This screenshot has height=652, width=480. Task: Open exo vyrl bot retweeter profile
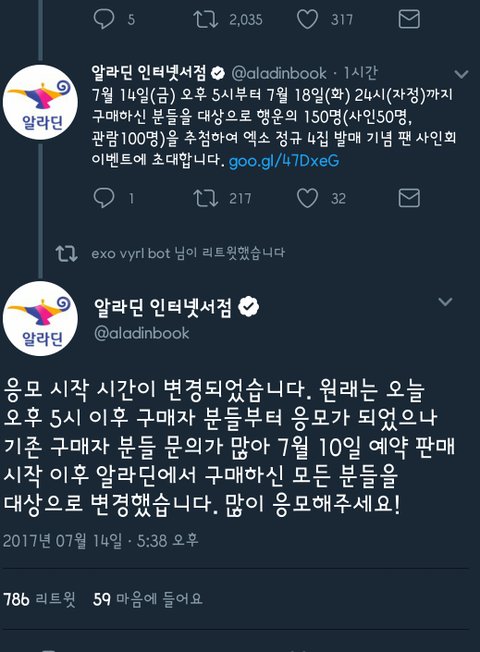(x=131, y=253)
